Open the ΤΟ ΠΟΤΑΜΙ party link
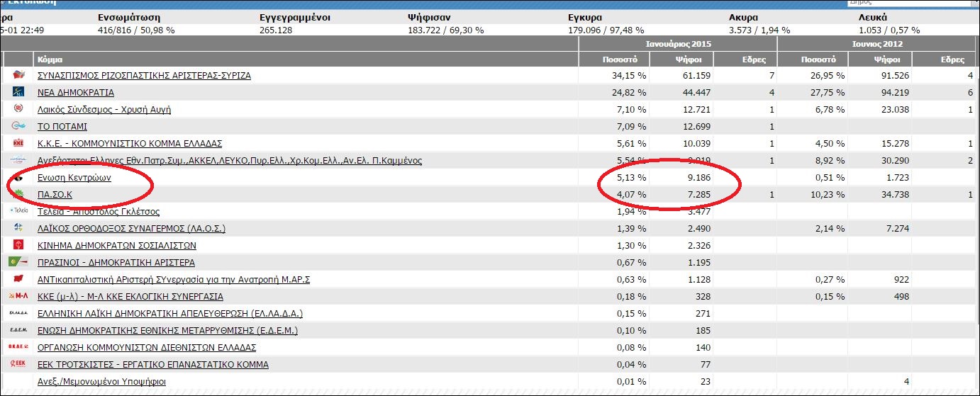This screenshot has width=980, height=396. click(62, 126)
